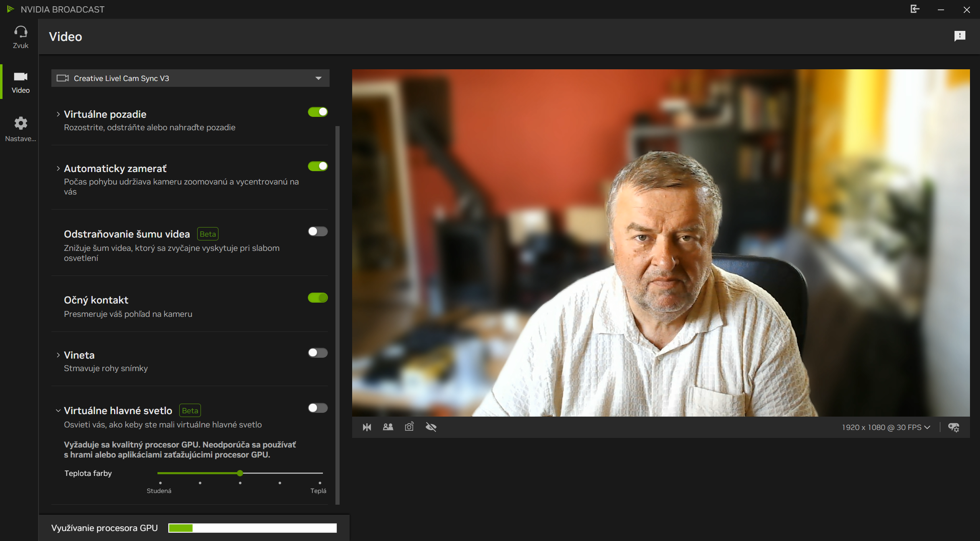
Task: Click the two-people comparison icon
Action: (x=388, y=427)
